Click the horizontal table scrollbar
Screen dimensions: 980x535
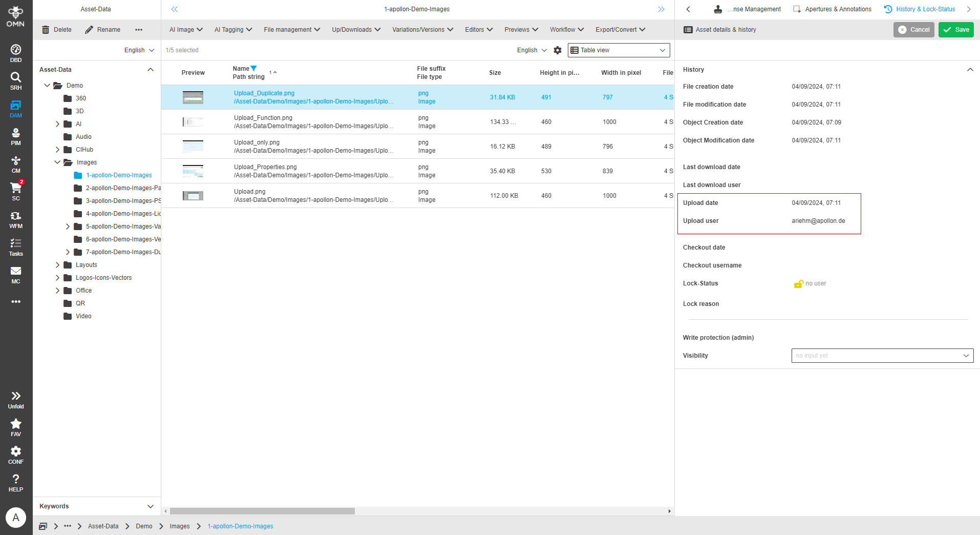[262, 511]
